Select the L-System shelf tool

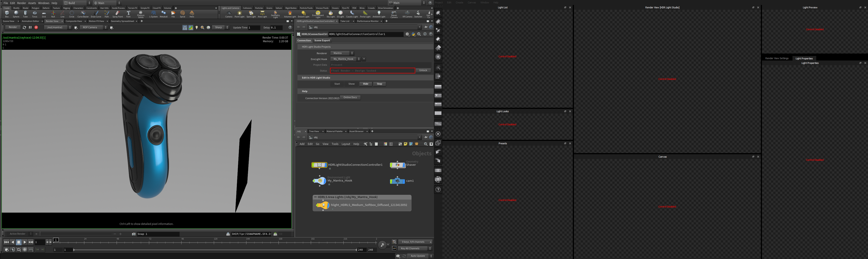tap(153, 14)
